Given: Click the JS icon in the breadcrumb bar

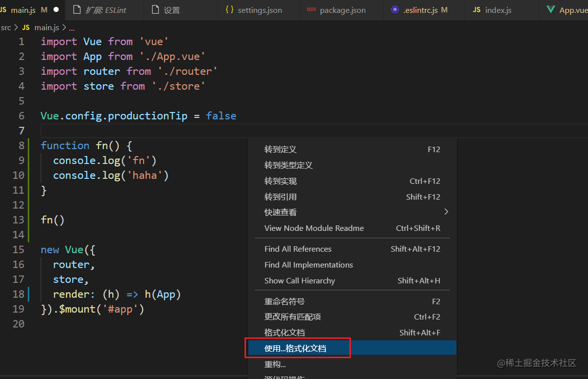Looking at the screenshot, I should pyautogui.click(x=26, y=27).
